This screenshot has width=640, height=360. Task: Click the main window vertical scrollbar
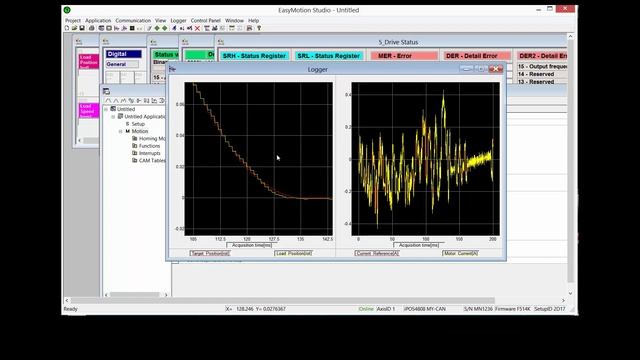click(571, 165)
